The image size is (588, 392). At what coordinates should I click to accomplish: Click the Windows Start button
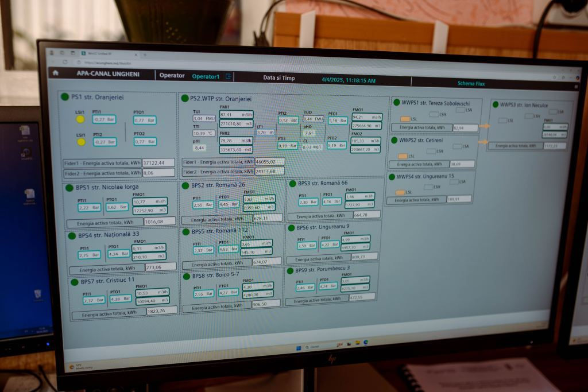299,348
